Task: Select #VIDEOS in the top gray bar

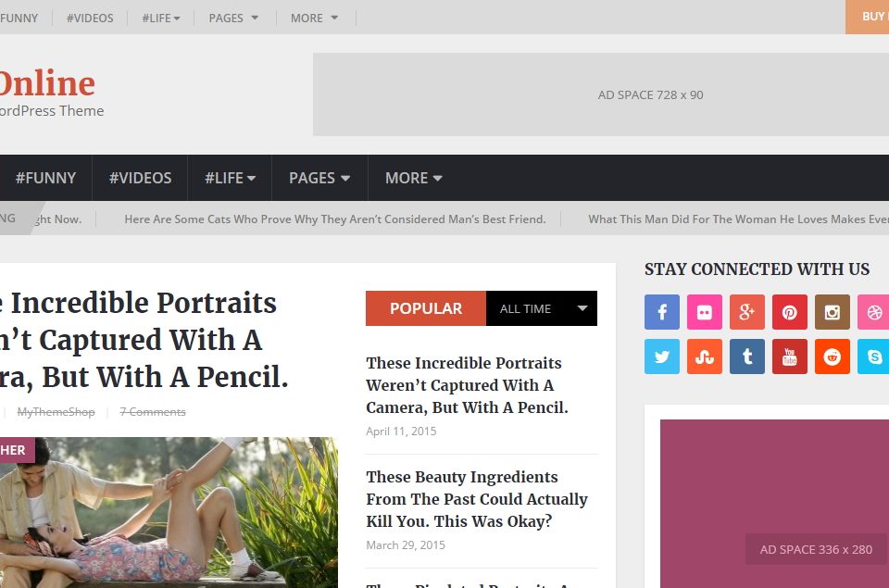Action: click(x=90, y=19)
